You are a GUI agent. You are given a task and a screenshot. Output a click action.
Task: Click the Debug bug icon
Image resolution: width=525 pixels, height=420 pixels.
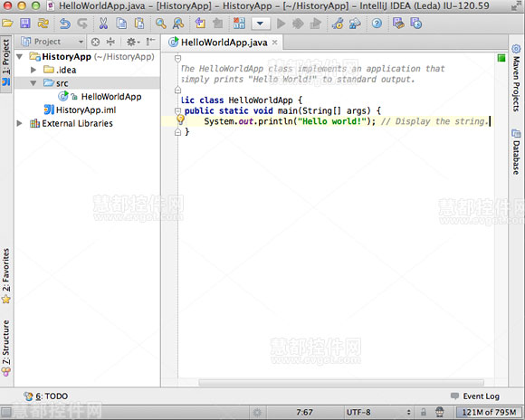click(x=298, y=24)
